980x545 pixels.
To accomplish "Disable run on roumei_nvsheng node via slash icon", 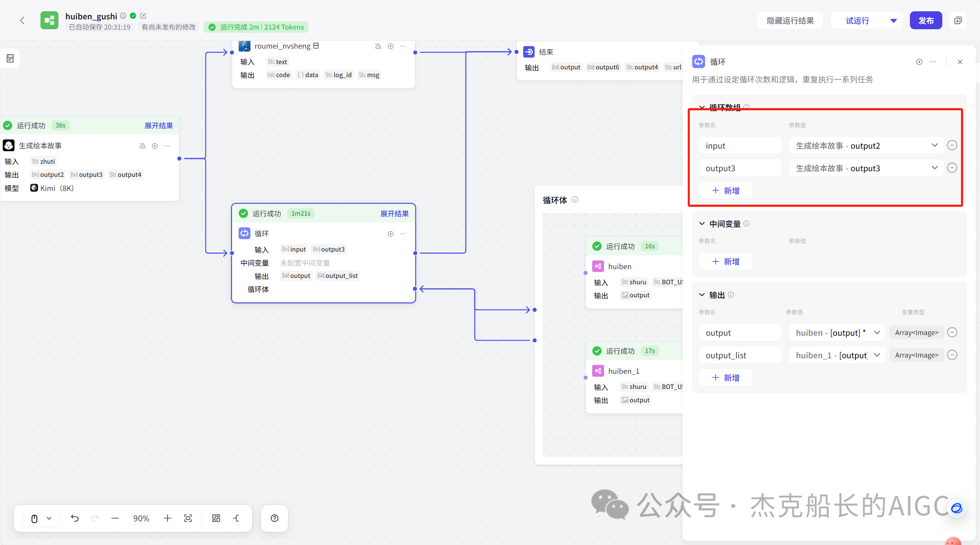I will (x=378, y=46).
